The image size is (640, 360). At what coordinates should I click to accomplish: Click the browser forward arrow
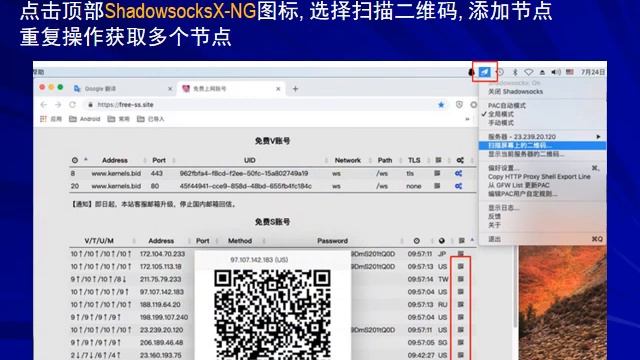(x=58, y=105)
